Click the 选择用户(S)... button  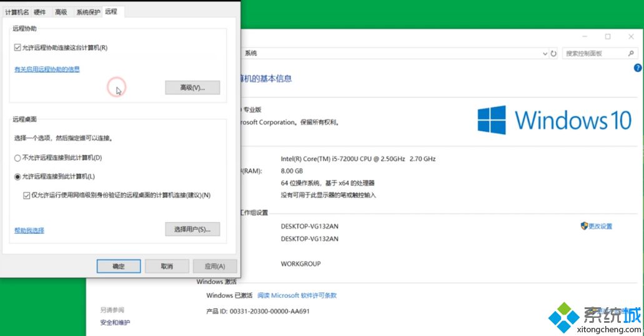(192, 229)
